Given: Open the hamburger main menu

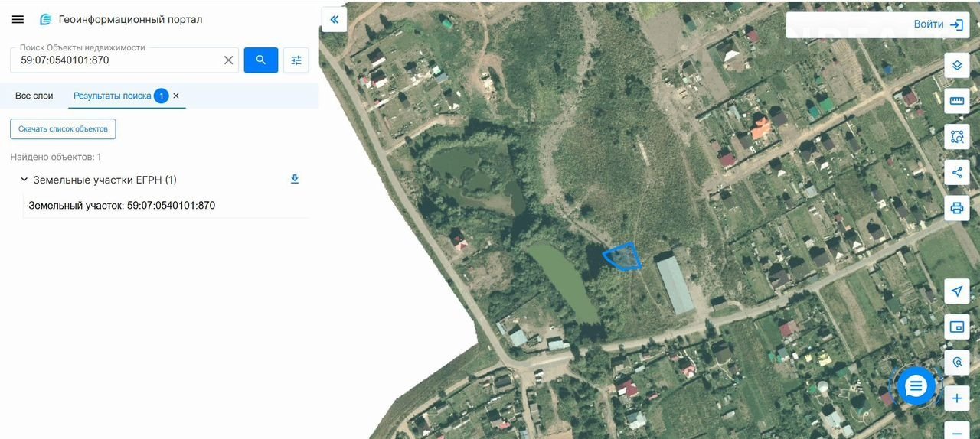Looking at the screenshot, I should pyautogui.click(x=18, y=19).
